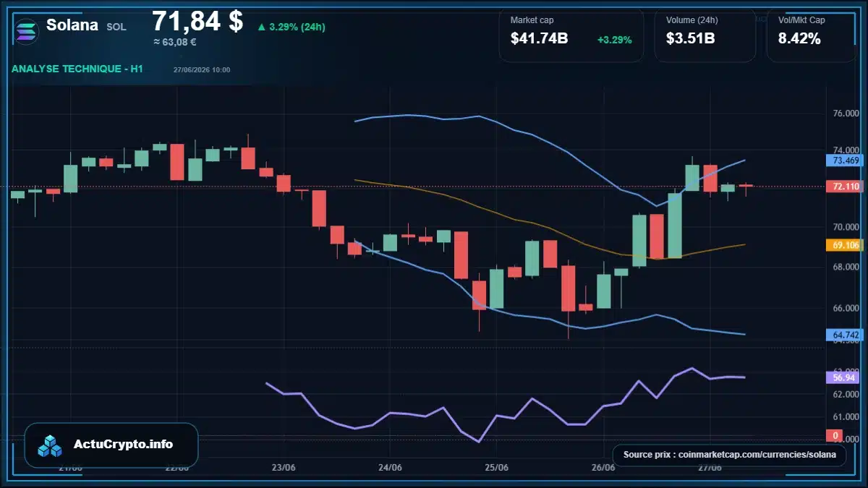Click the Volume (24h) label
Screen dimensions: 868x488
[692, 20]
